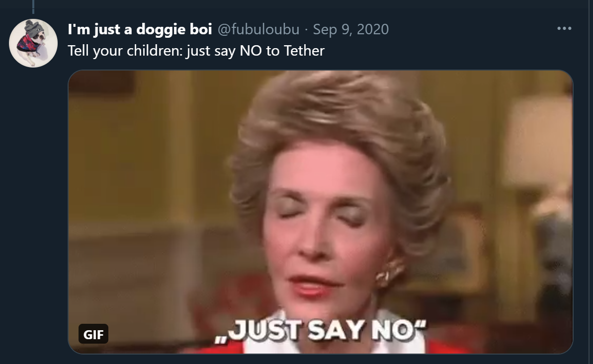The image size is (593, 364).
Task: Click the dog's gray hat in the avatar
Action: tap(34, 28)
